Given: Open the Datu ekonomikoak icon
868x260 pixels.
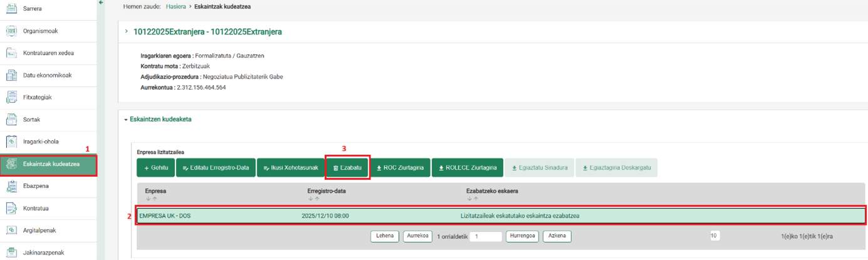Looking at the screenshot, I should (11, 75).
